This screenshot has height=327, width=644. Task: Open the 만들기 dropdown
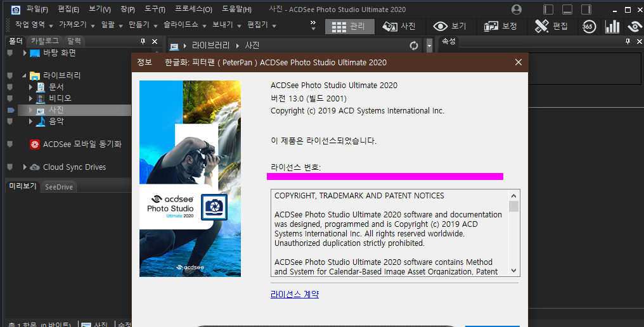143,25
